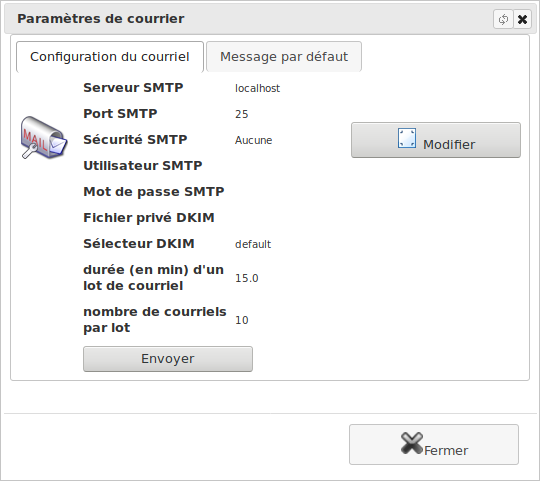
Task: Select Configuration du courriel tab
Action: coord(110,57)
